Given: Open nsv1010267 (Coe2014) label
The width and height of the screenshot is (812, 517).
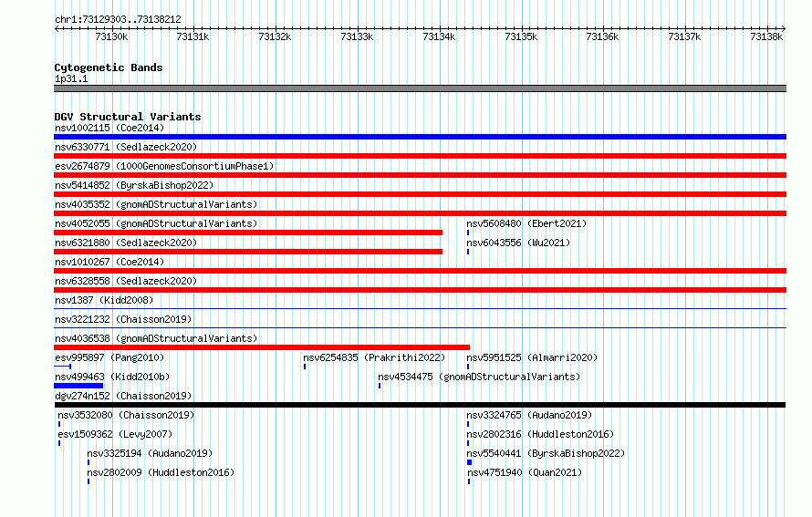Looking at the screenshot, I should [109, 262].
